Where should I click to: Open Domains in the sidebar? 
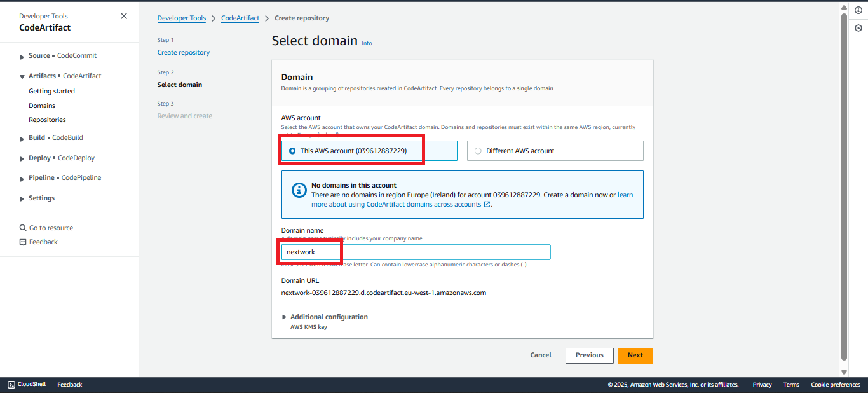tap(42, 106)
